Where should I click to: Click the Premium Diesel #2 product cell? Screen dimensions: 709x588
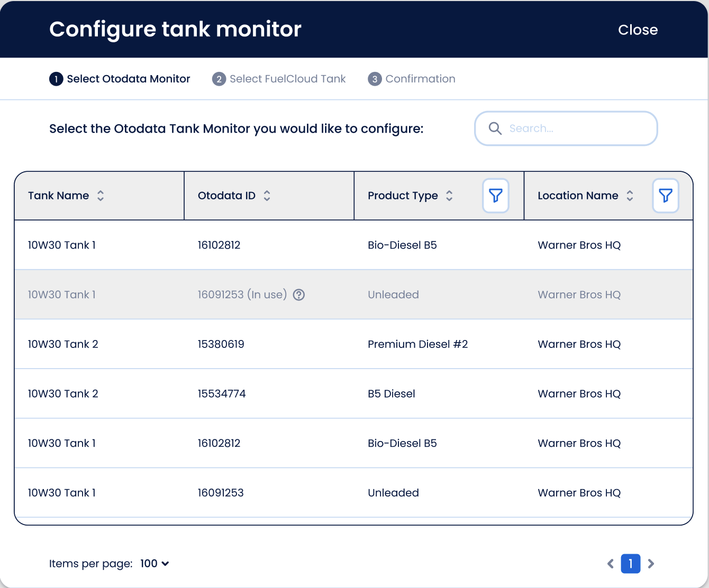(x=418, y=344)
